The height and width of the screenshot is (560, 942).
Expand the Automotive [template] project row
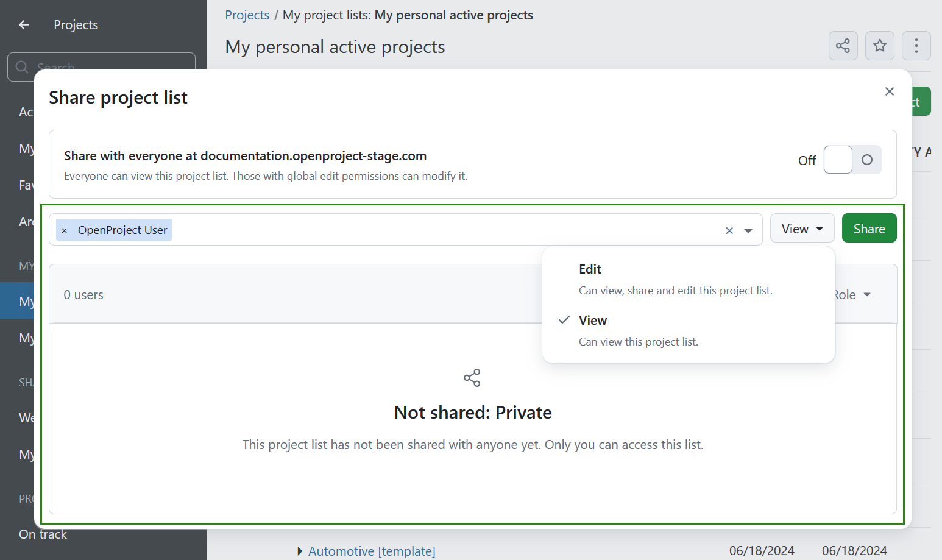point(299,551)
